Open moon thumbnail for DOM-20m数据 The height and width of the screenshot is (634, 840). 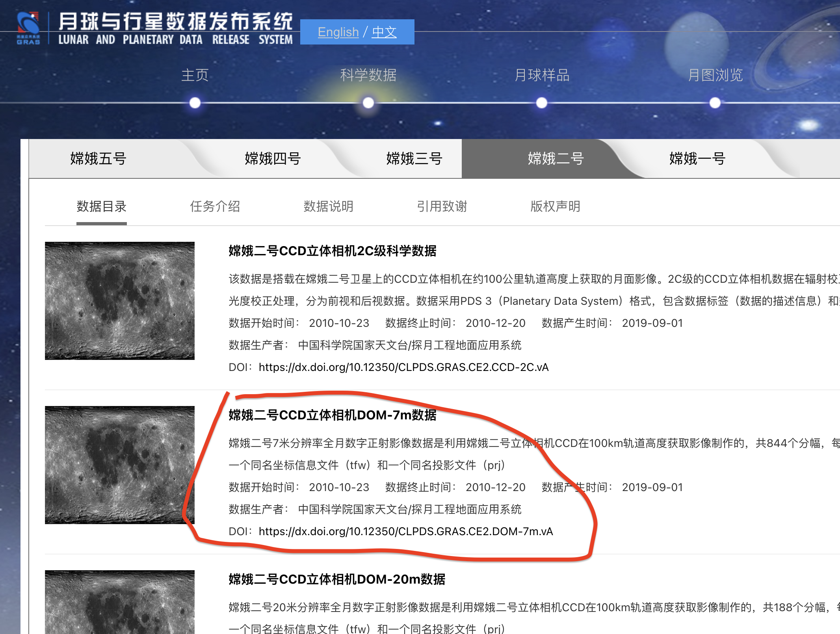coord(120,602)
